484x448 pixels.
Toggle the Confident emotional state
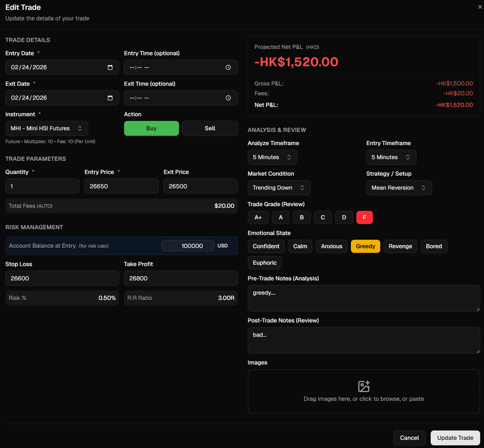click(x=266, y=246)
